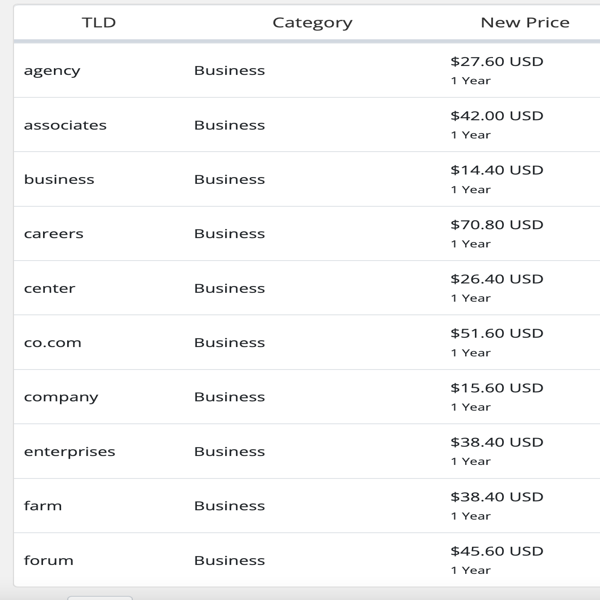The width and height of the screenshot is (600, 600).
Task: Click the $14.40 USD business price
Action: (x=497, y=170)
